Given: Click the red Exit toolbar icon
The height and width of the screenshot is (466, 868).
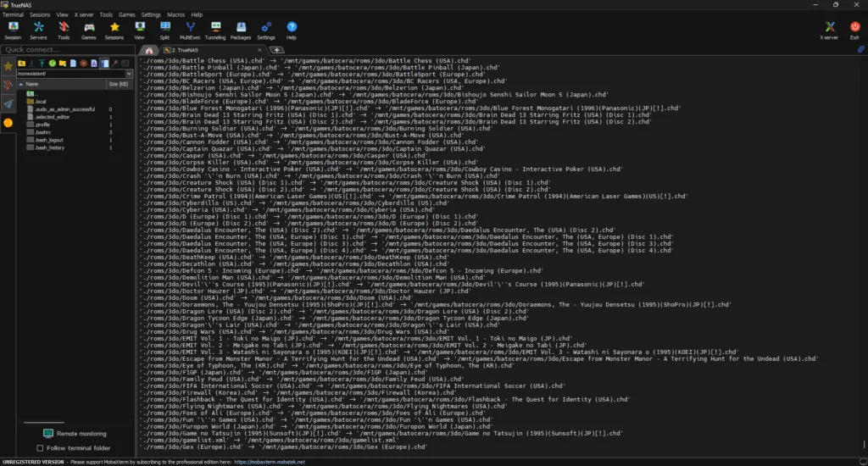Looking at the screenshot, I should [x=854, y=31].
